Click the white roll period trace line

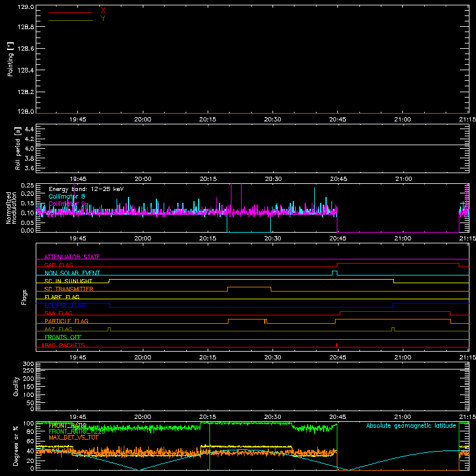tap(252, 145)
